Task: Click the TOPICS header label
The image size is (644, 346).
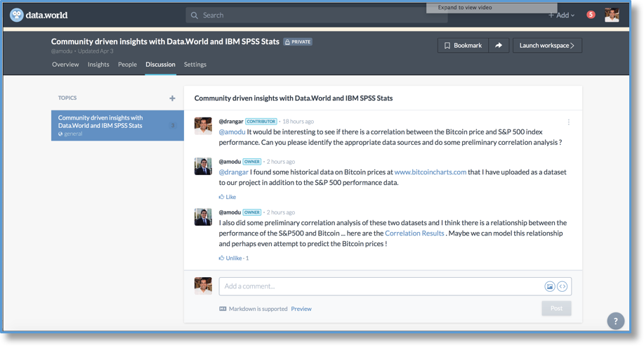Action: [67, 98]
